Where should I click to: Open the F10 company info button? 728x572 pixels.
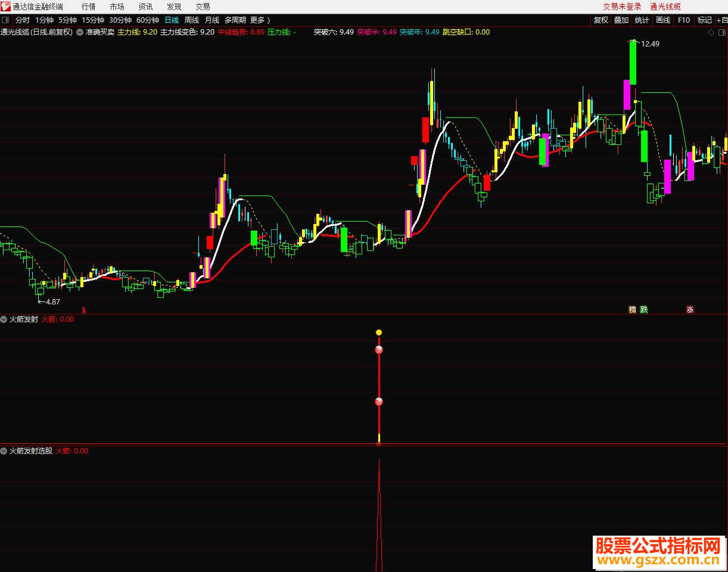(x=684, y=20)
